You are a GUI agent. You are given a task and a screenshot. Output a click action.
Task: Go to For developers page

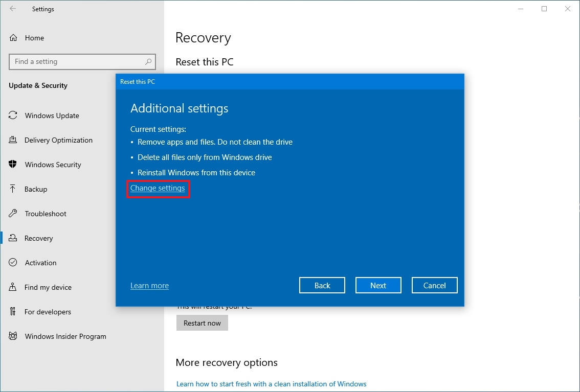tap(48, 312)
